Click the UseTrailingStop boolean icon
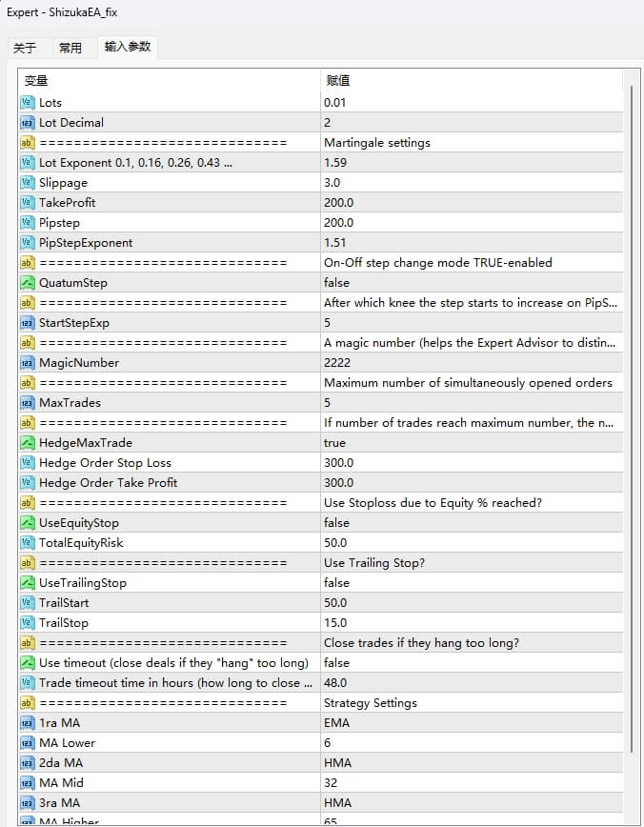Screen dimensions: 644x827 [x=28, y=583]
